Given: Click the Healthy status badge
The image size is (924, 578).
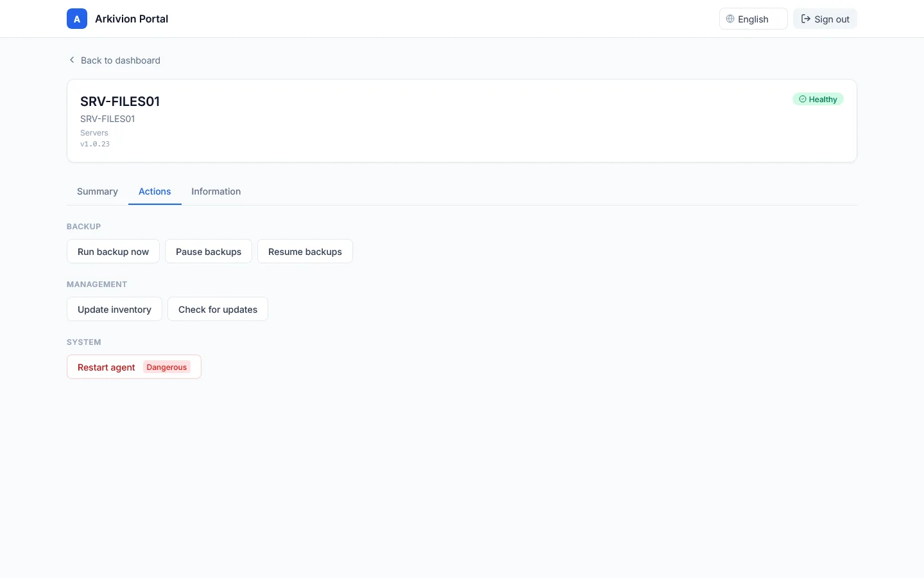Looking at the screenshot, I should pos(818,99).
